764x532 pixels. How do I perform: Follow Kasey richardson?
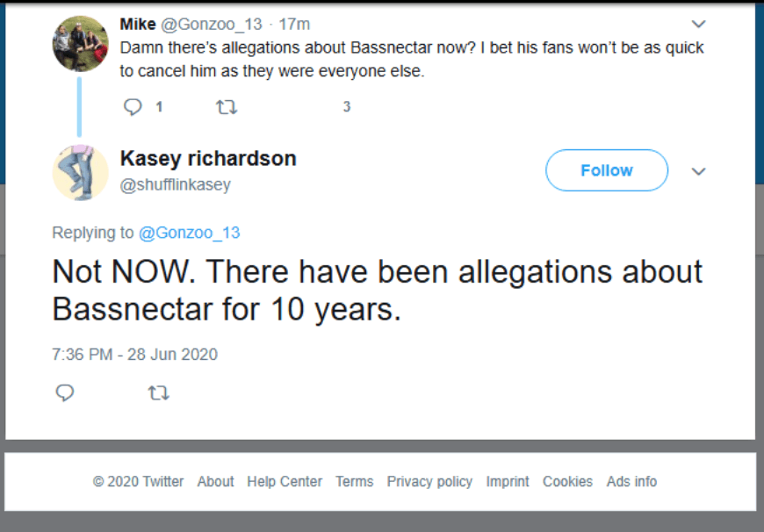[607, 170]
